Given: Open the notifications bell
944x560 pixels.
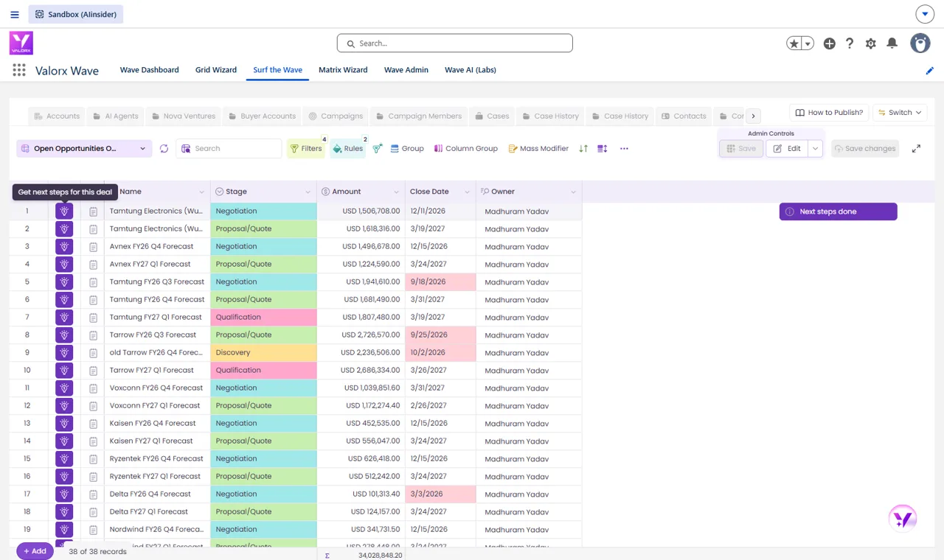Looking at the screenshot, I should (892, 43).
